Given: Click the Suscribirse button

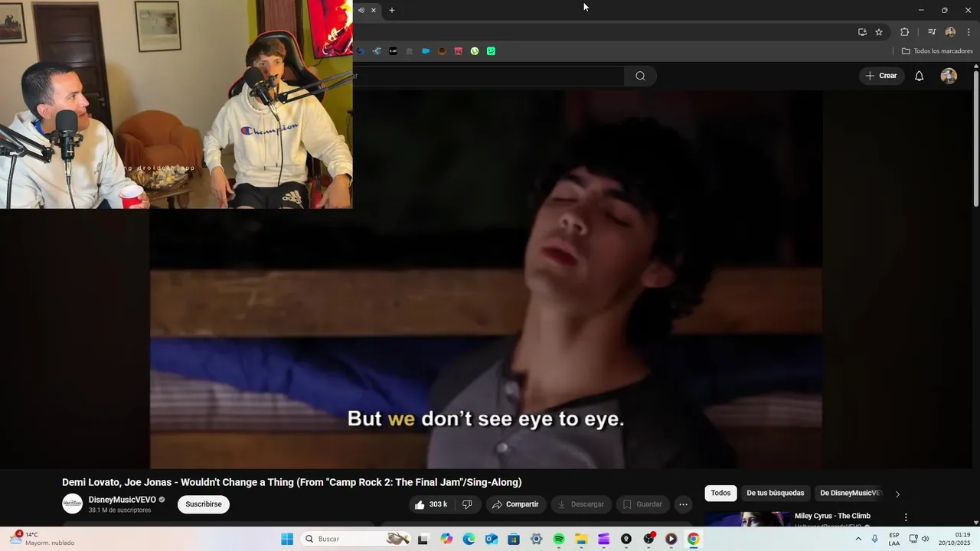Looking at the screenshot, I should point(204,504).
